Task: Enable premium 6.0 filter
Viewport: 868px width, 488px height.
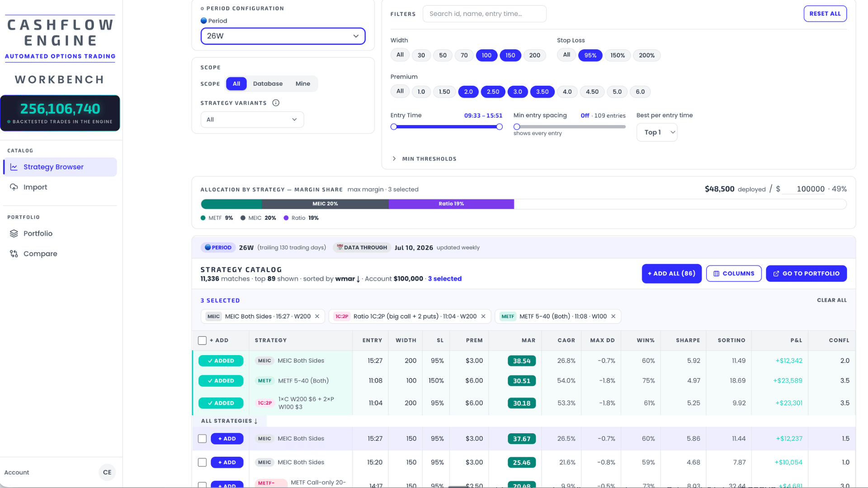Action: [640, 92]
